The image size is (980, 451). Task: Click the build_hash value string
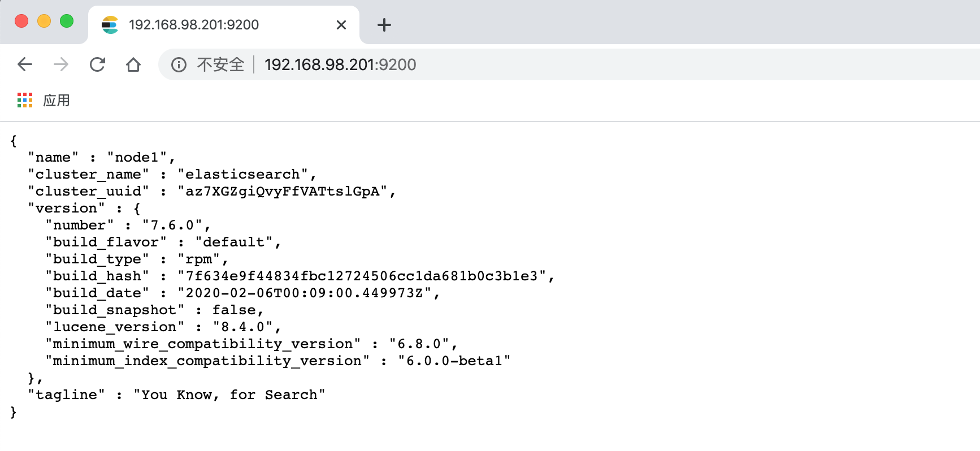pos(367,276)
